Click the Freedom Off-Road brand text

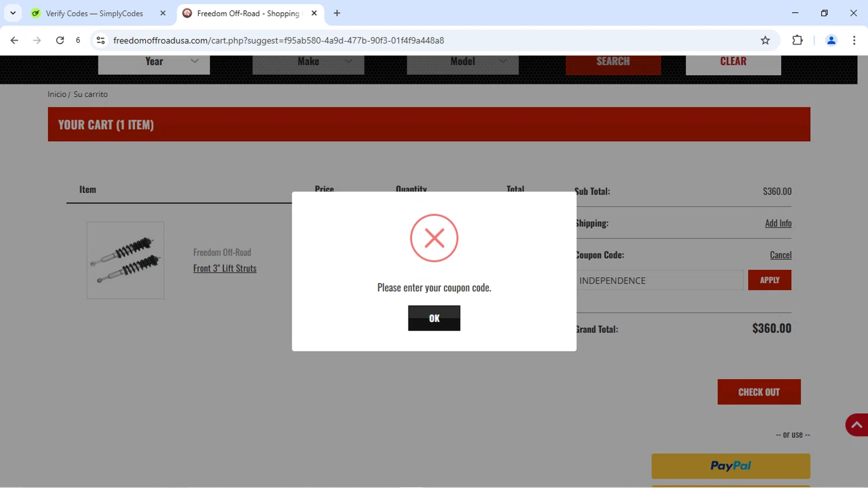click(x=222, y=252)
